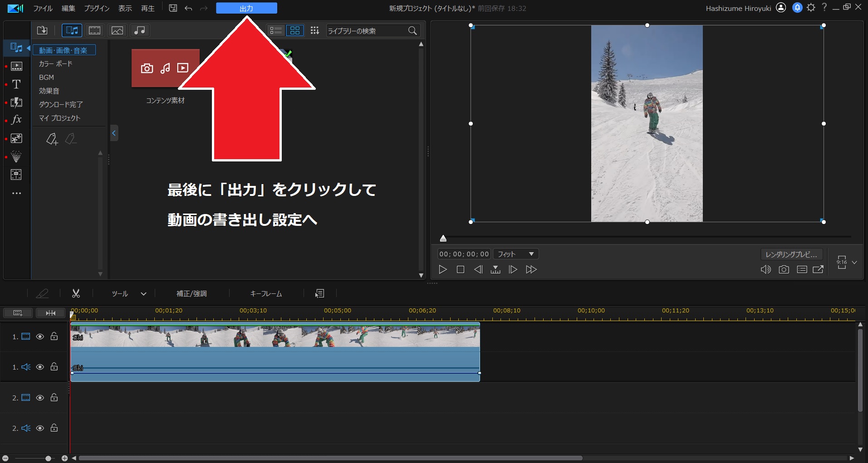Open the 編集 menu
The width and height of the screenshot is (868, 463).
pos(69,8)
